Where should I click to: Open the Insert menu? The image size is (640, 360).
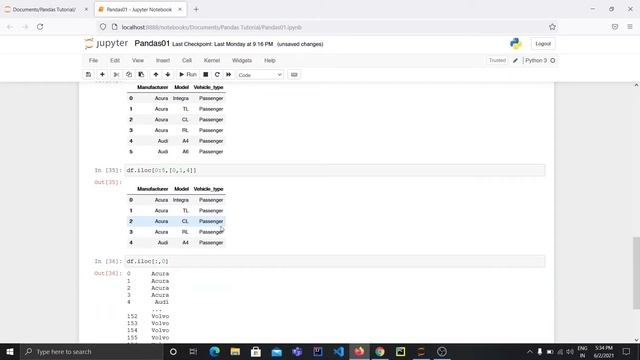tap(162, 60)
